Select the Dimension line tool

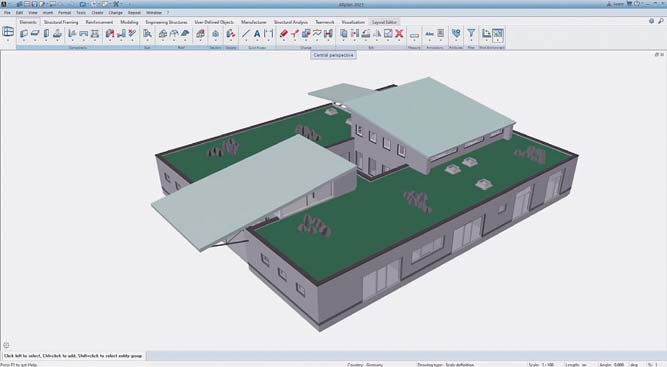point(268,33)
